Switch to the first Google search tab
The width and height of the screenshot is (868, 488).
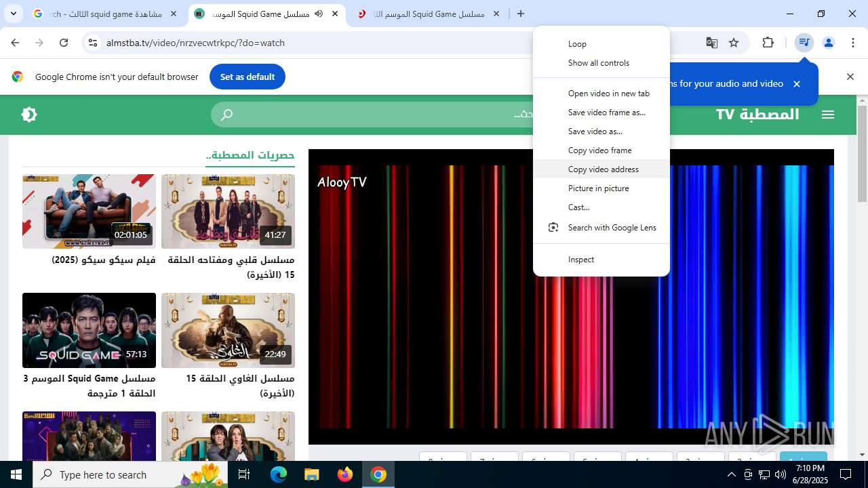[105, 14]
